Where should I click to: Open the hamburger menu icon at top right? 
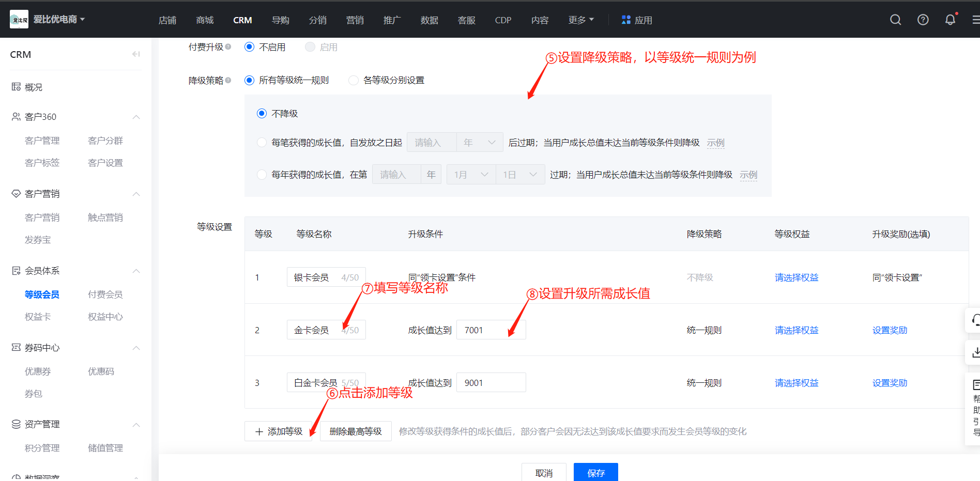point(976,20)
